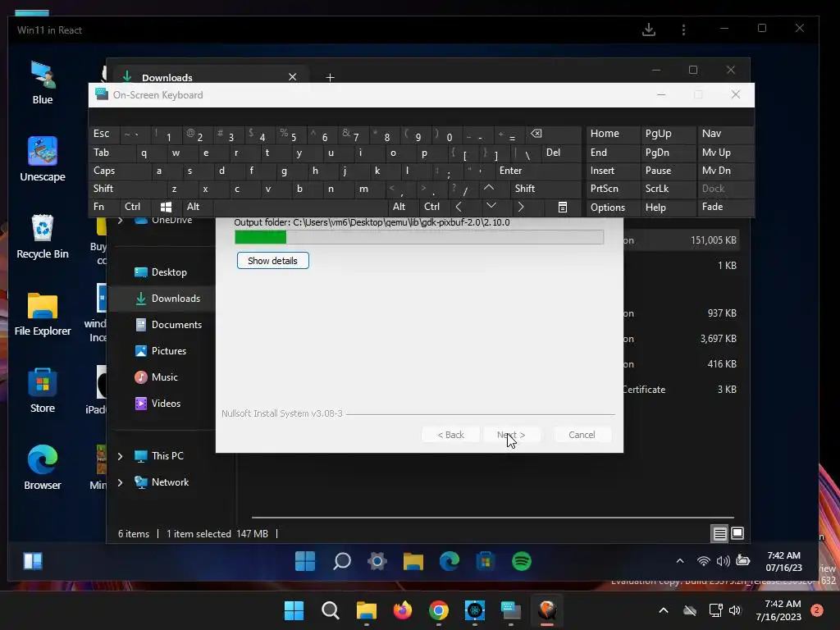Select the Downloads tab in Explorer
Image resolution: width=840 pixels, height=630 pixels.
212,77
